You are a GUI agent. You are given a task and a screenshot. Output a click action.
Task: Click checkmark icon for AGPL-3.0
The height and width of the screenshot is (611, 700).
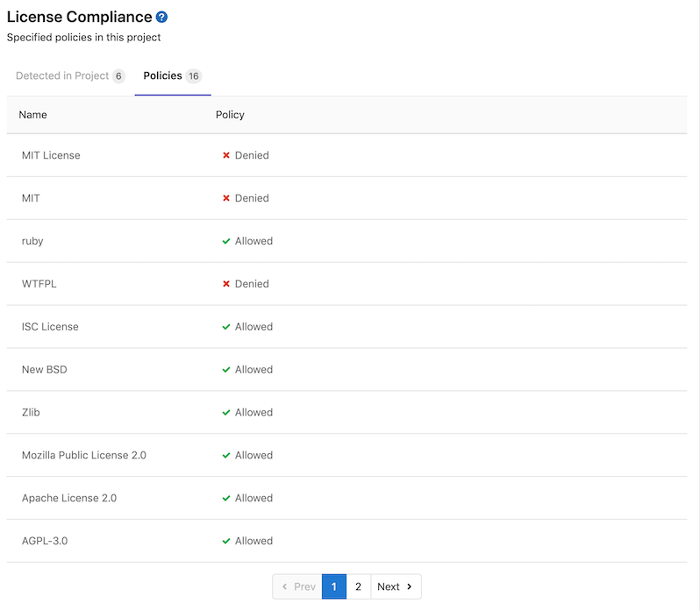tap(226, 541)
